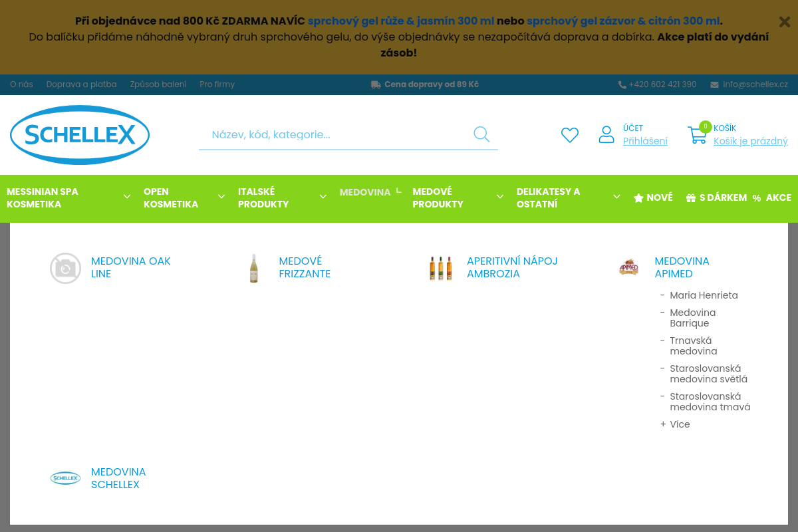Click the phone icon in top bar
798x532 pixels.
pyautogui.click(x=622, y=84)
